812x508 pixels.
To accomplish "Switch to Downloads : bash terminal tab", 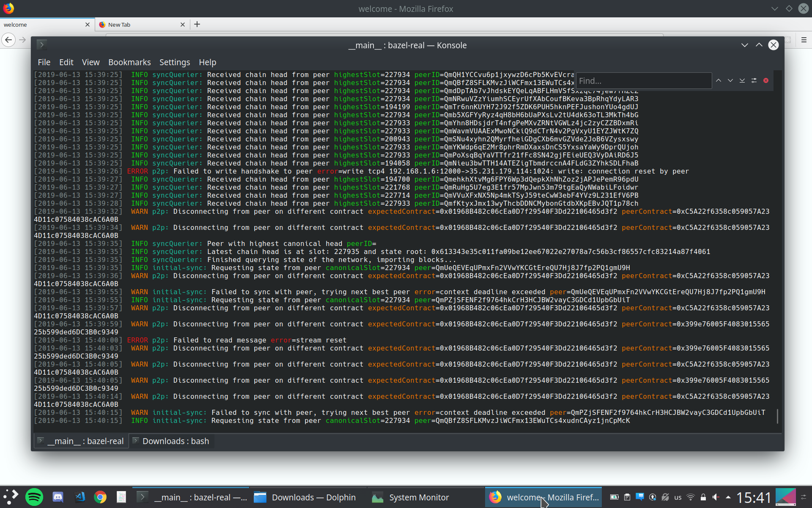I will (x=171, y=441).
